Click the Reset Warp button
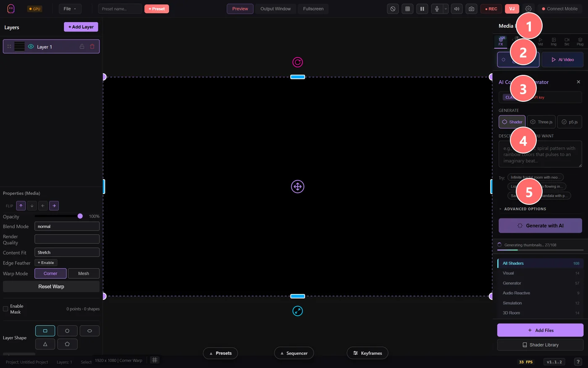The width and height of the screenshot is (588, 368). point(51,286)
